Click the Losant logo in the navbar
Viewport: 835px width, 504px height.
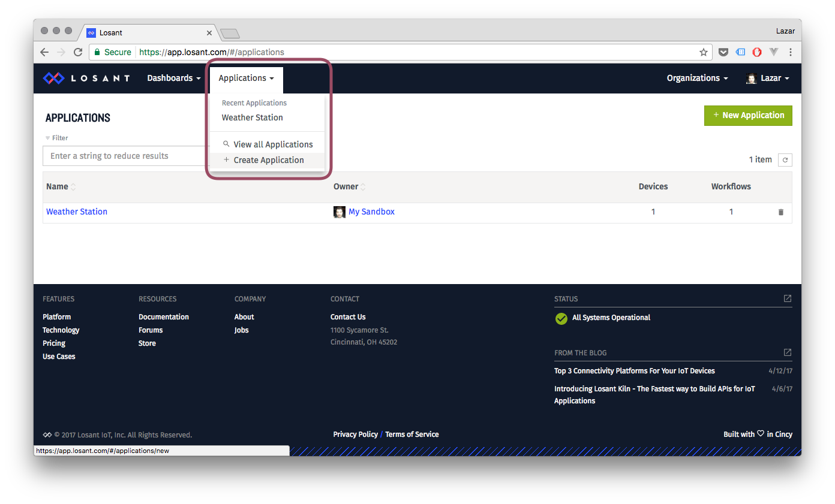[x=86, y=79]
